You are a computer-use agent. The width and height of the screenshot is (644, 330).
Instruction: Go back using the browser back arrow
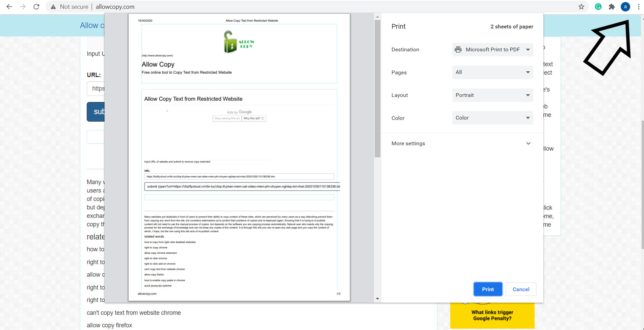tap(9, 7)
